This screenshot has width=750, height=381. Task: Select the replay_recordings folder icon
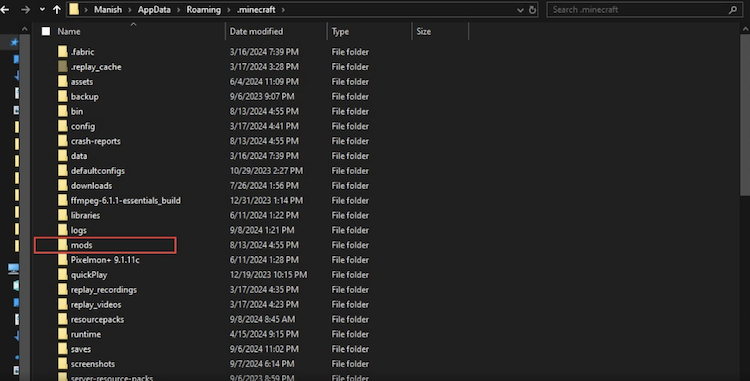[63, 289]
